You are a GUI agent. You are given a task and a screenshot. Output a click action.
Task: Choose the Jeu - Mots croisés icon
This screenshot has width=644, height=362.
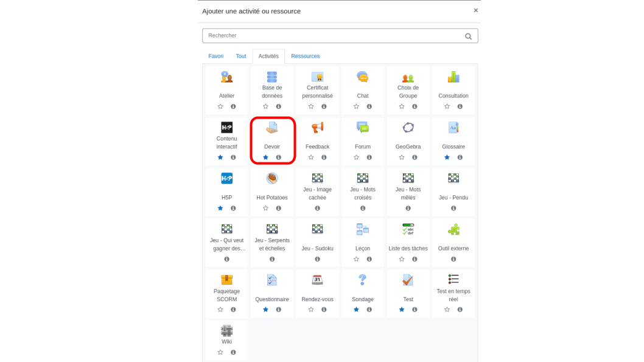(x=363, y=178)
